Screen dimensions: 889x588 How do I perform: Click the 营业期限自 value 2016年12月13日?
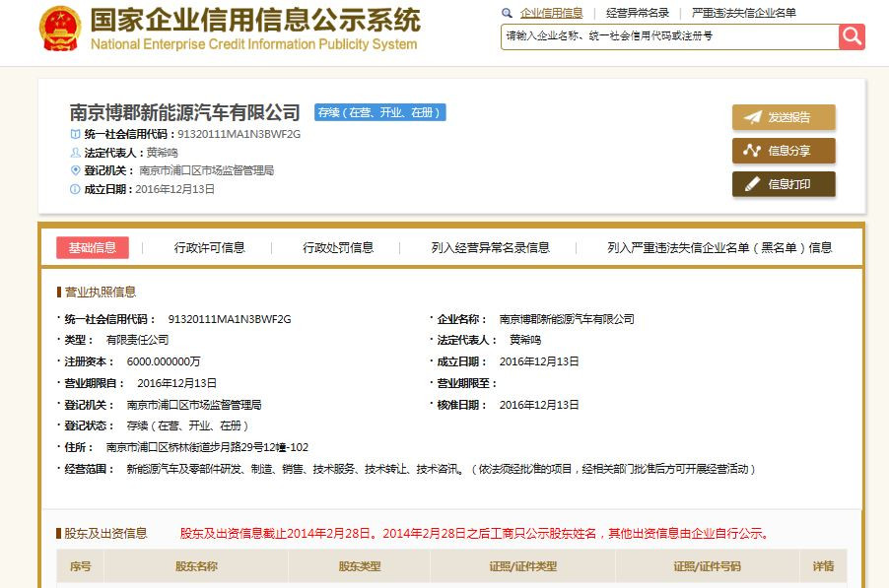point(176,383)
